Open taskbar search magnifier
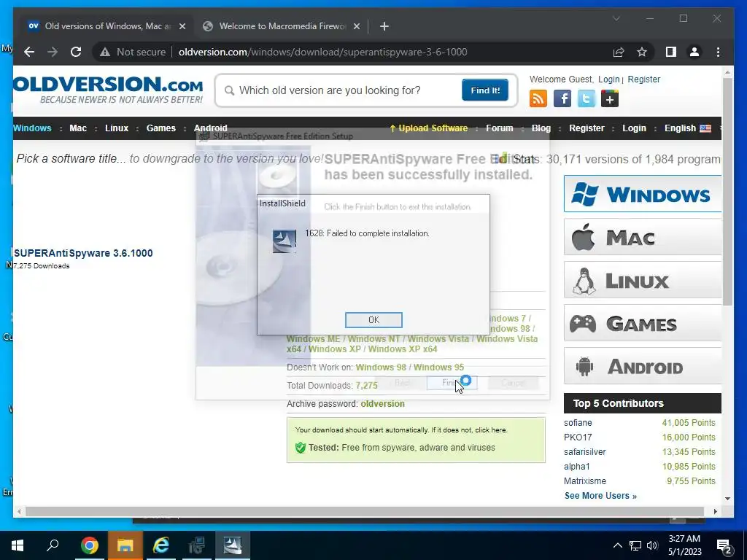 53,545
